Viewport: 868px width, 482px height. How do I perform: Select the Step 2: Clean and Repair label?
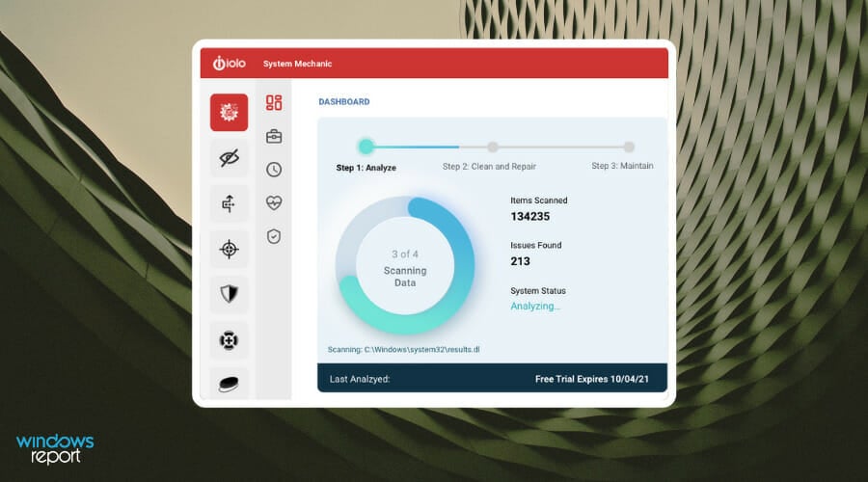(x=489, y=166)
